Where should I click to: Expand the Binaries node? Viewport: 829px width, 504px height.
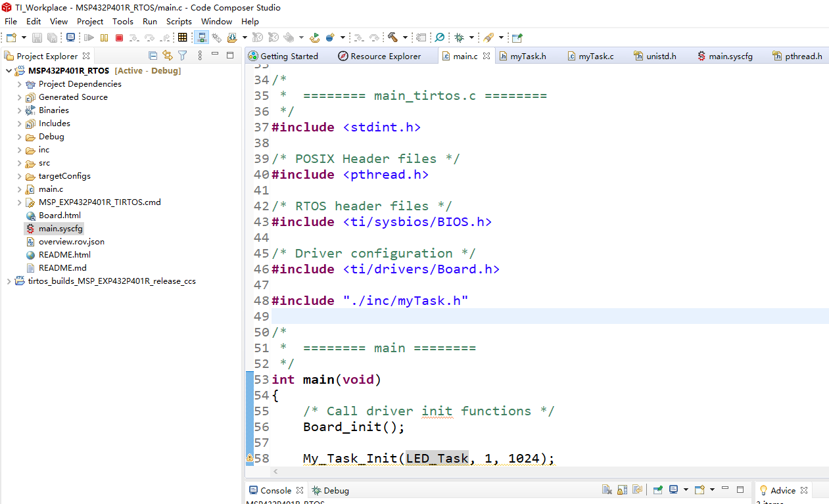click(20, 110)
